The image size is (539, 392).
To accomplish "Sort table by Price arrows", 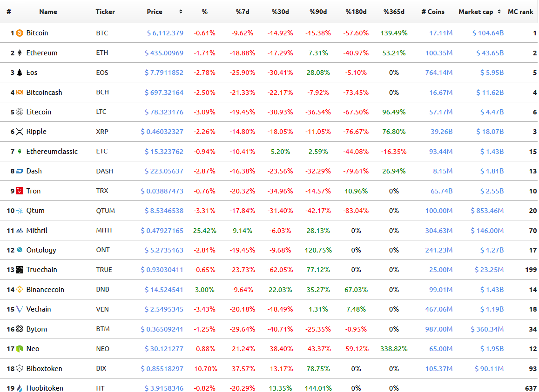I will [181, 12].
